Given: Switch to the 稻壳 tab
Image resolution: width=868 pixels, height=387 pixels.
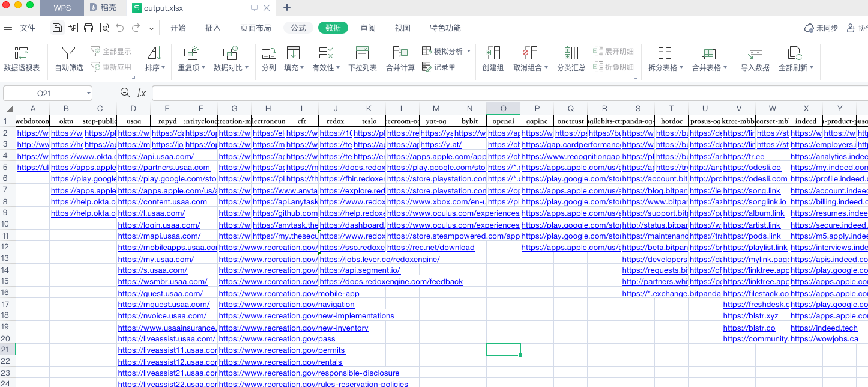Looking at the screenshot, I should pyautogui.click(x=104, y=8).
